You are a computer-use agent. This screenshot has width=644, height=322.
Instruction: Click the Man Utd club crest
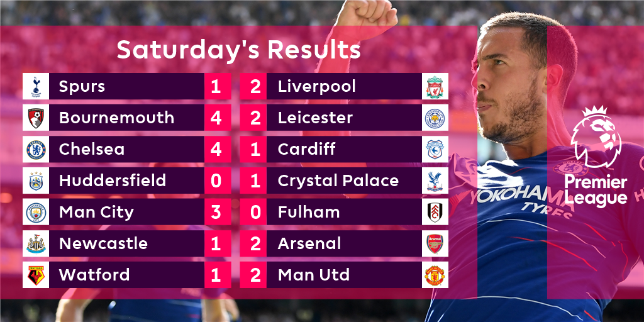tap(435, 275)
